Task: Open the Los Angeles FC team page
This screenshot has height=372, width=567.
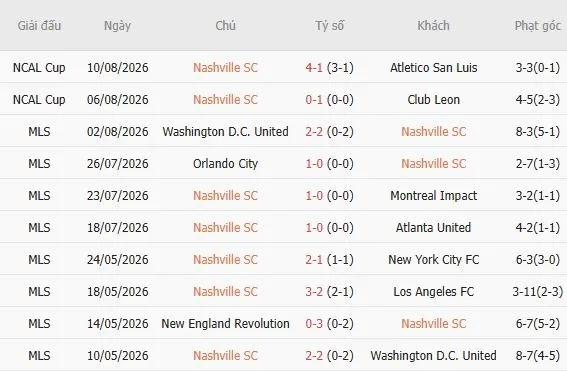Action: (x=434, y=292)
